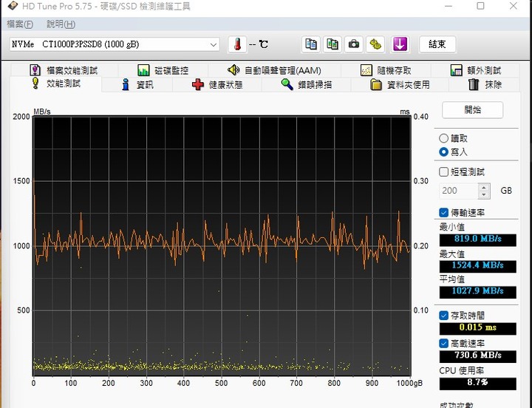Select the 效能測試 tab

pos(56,84)
